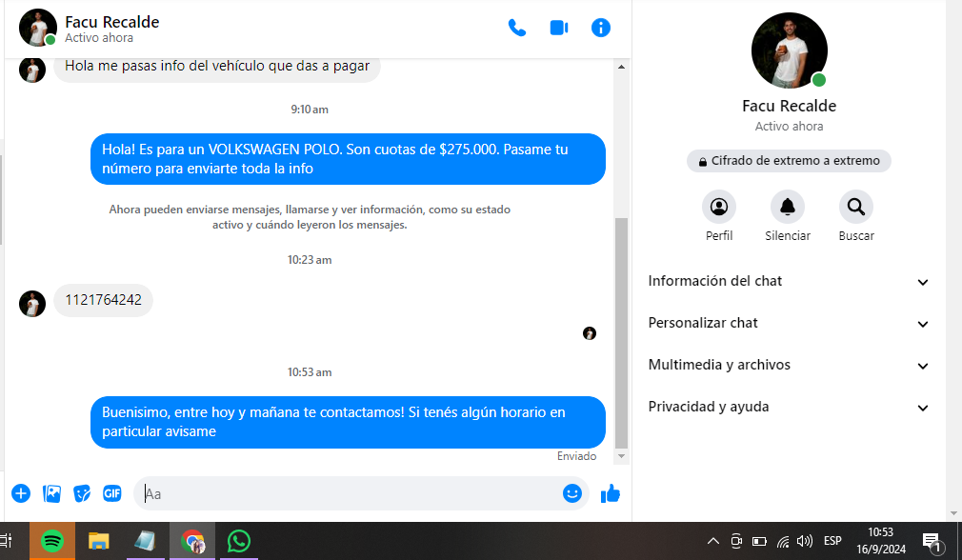Open more actions plus icon

pos(21,493)
